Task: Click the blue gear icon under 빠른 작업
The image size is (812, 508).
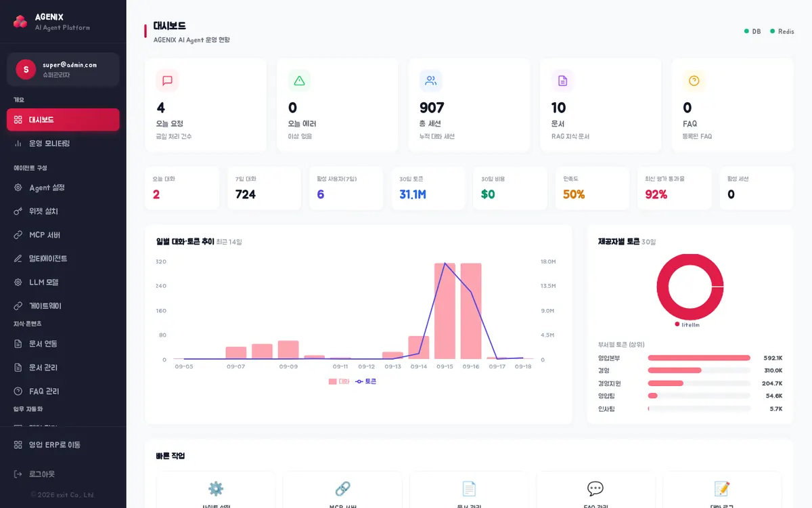Action: point(216,489)
